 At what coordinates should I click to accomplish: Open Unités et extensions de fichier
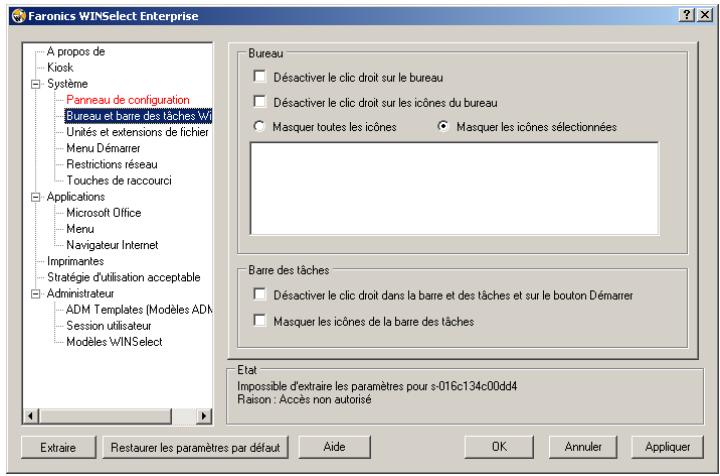point(137,132)
